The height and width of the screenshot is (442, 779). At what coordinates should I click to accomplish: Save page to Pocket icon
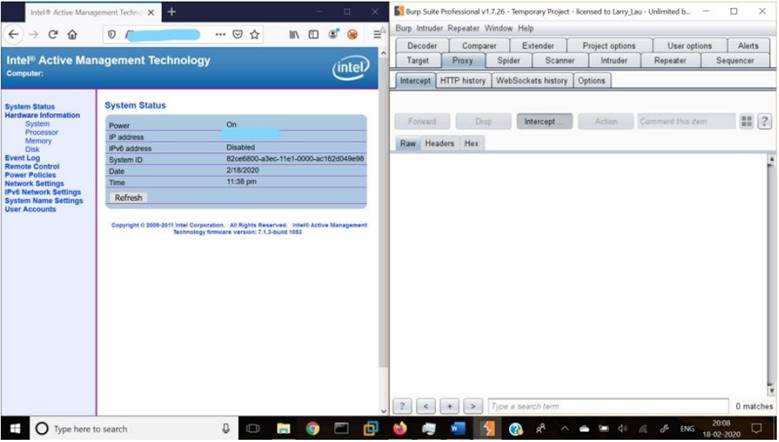238,34
